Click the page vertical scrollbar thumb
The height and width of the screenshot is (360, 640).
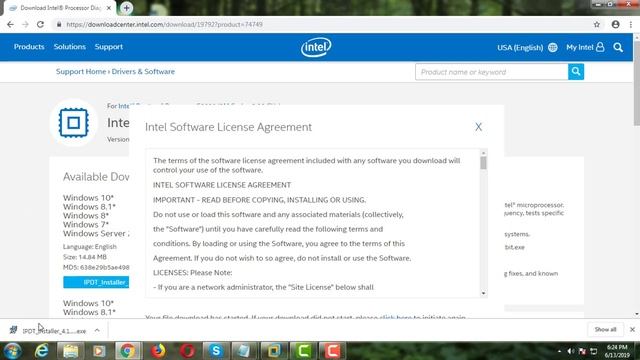pyautogui.click(x=637, y=84)
